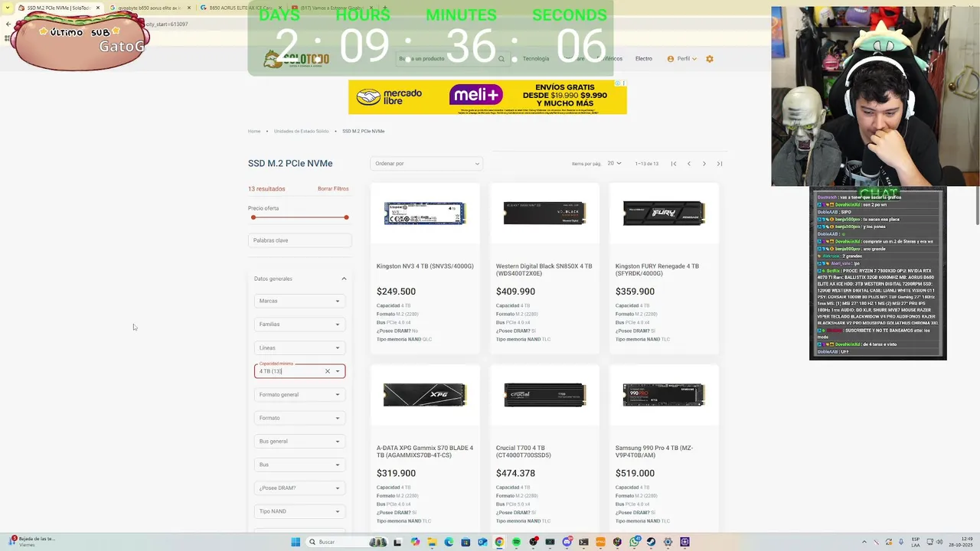Click the Samsung 990 Pro product thumbnail
The image size is (980, 551).
[664, 395]
